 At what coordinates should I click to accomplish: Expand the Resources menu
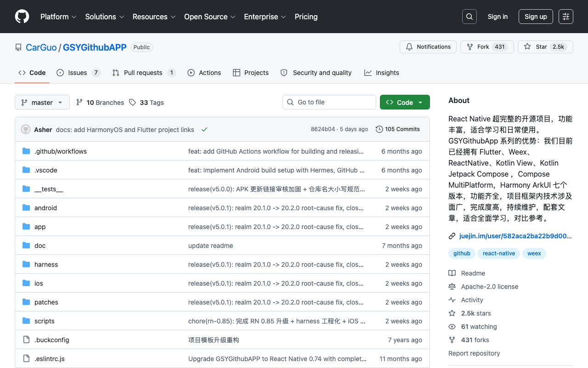[x=154, y=17]
